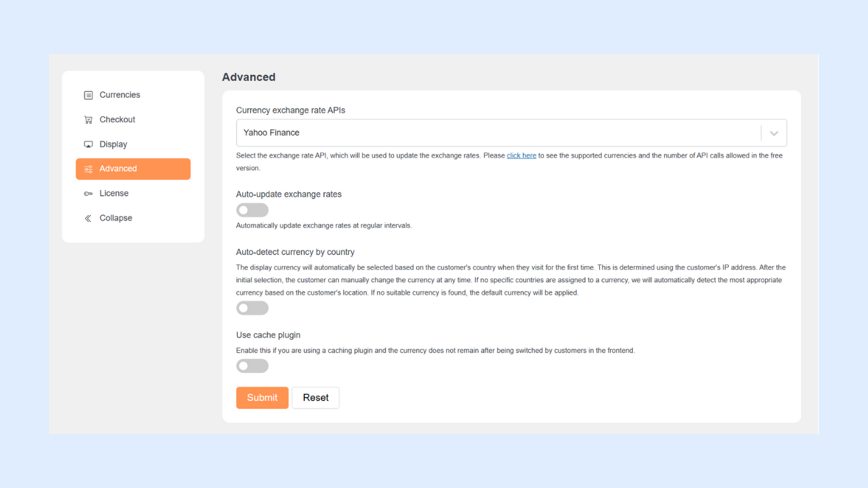Click the shopping cart icon for Checkout

click(88, 120)
